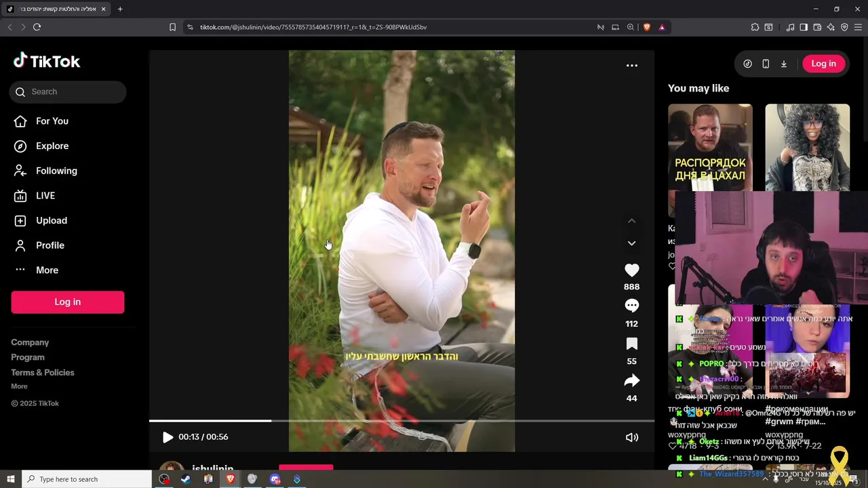The height and width of the screenshot is (488, 868).
Task: Click the address bar URL
Action: [x=313, y=27]
